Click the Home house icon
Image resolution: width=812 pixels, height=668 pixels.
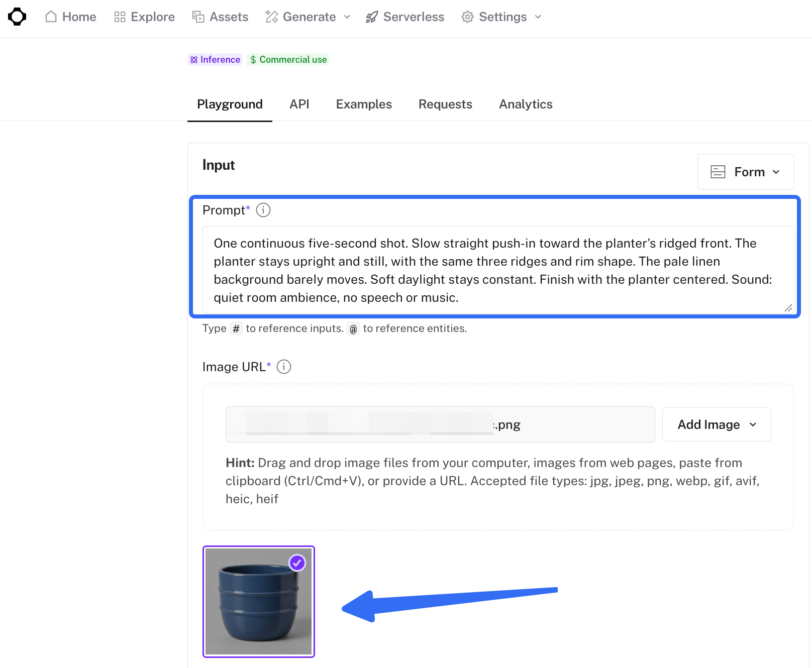tap(51, 17)
